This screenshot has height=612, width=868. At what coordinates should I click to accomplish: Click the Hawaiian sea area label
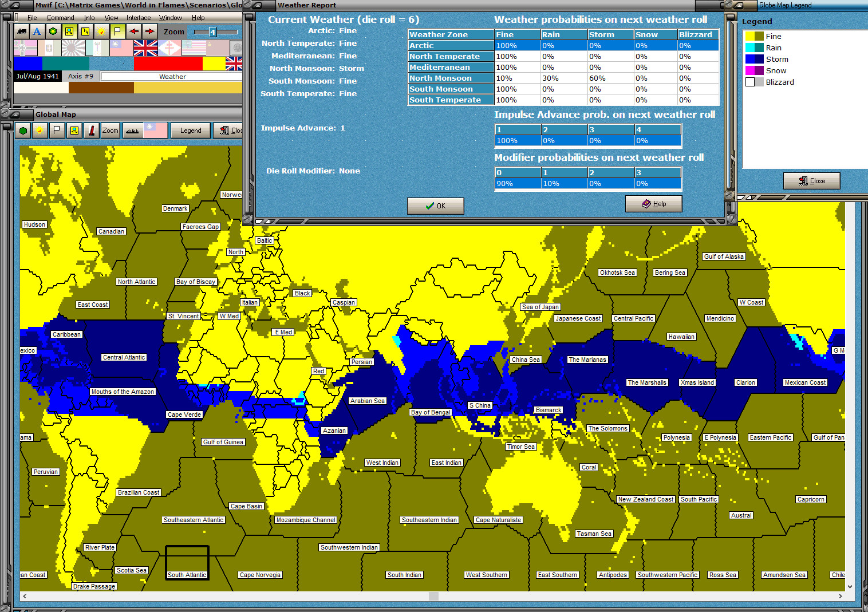[681, 337]
